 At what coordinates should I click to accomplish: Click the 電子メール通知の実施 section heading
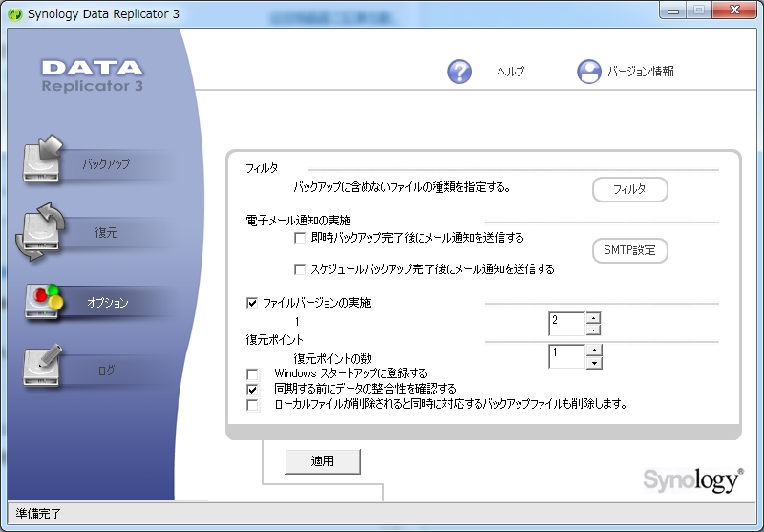point(298,221)
